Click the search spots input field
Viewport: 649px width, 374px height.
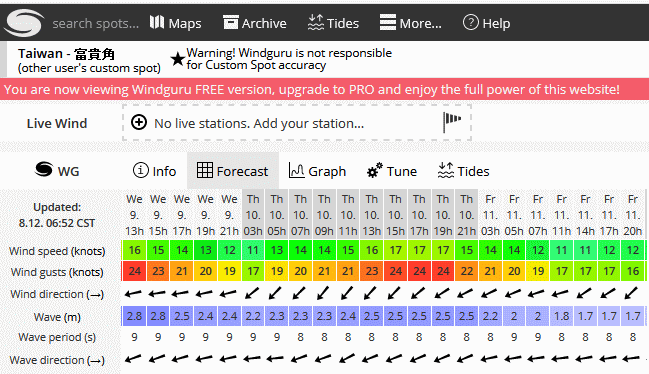click(95, 24)
